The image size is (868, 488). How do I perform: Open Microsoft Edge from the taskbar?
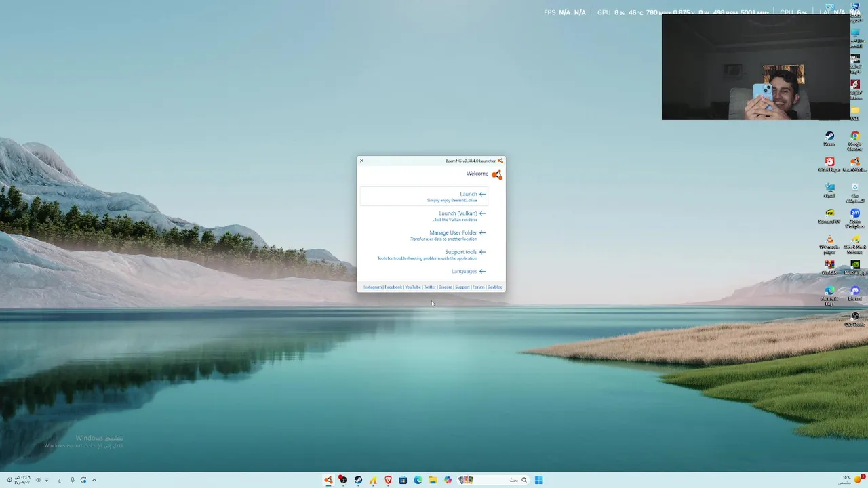(418, 480)
